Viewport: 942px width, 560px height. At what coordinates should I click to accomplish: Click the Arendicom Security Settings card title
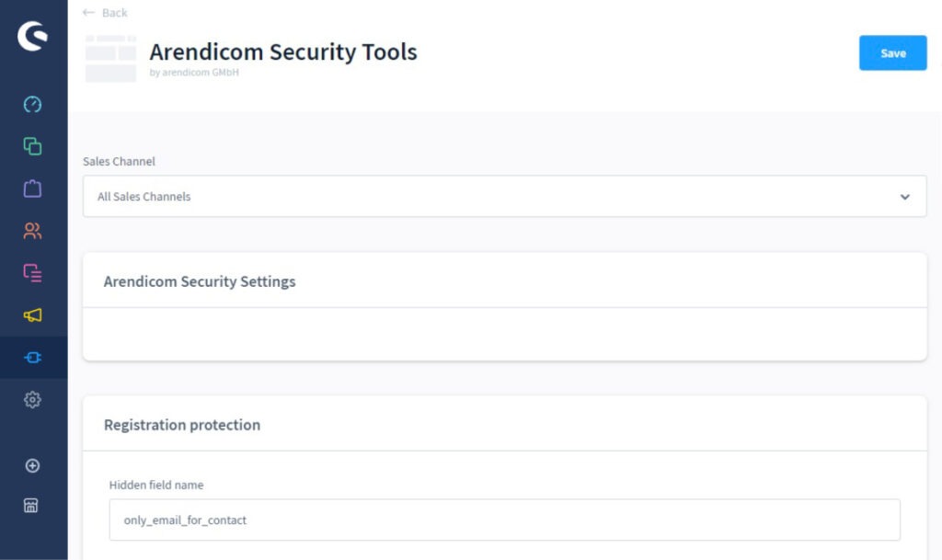(200, 281)
